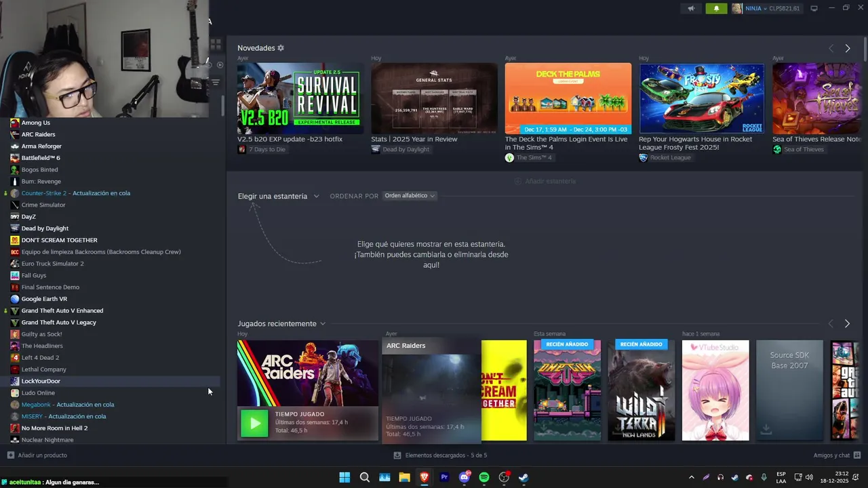
Task: Open the downloads icon in bottom bar
Action: coord(397,455)
